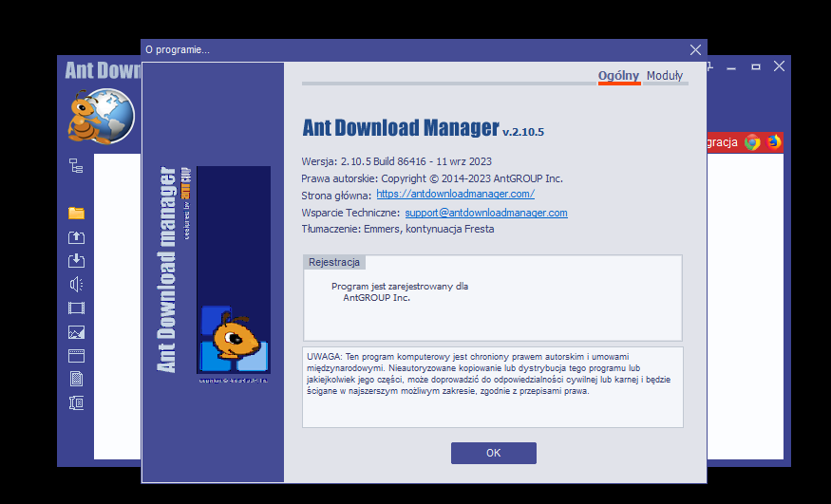Maximize the Ant Download Manager main window
The height and width of the screenshot is (504, 831).
click(x=756, y=66)
